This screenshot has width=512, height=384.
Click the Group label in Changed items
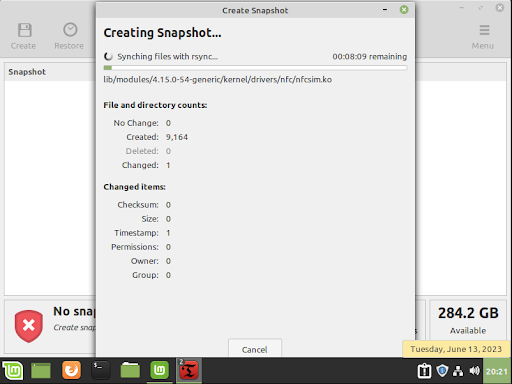point(145,275)
